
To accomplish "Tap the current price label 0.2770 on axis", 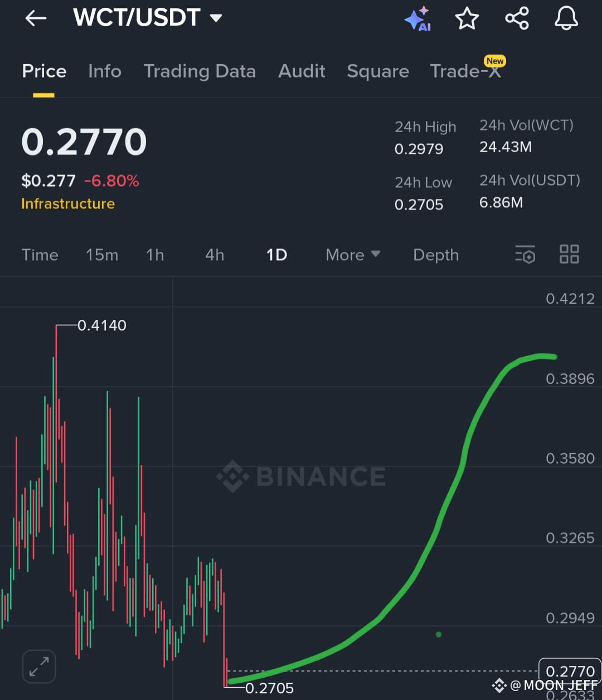I will 570,671.
